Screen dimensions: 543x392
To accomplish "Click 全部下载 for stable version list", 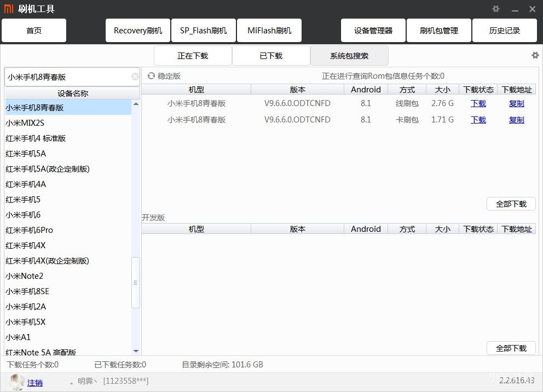I will click(x=511, y=204).
